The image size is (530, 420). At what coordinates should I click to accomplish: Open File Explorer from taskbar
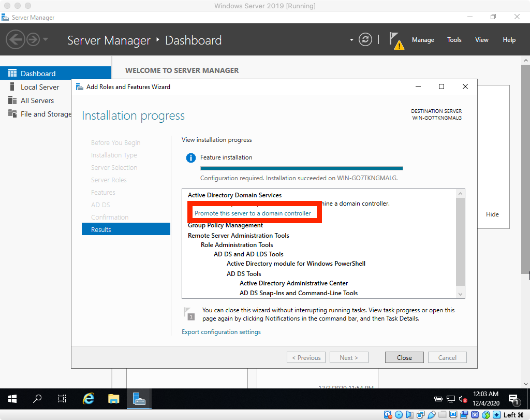[x=113, y=399]
